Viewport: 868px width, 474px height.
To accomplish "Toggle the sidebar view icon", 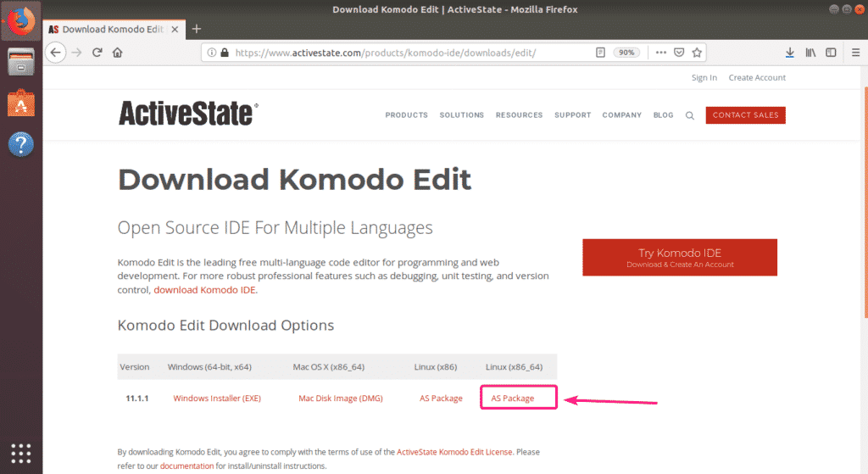I will pos(831,53).
